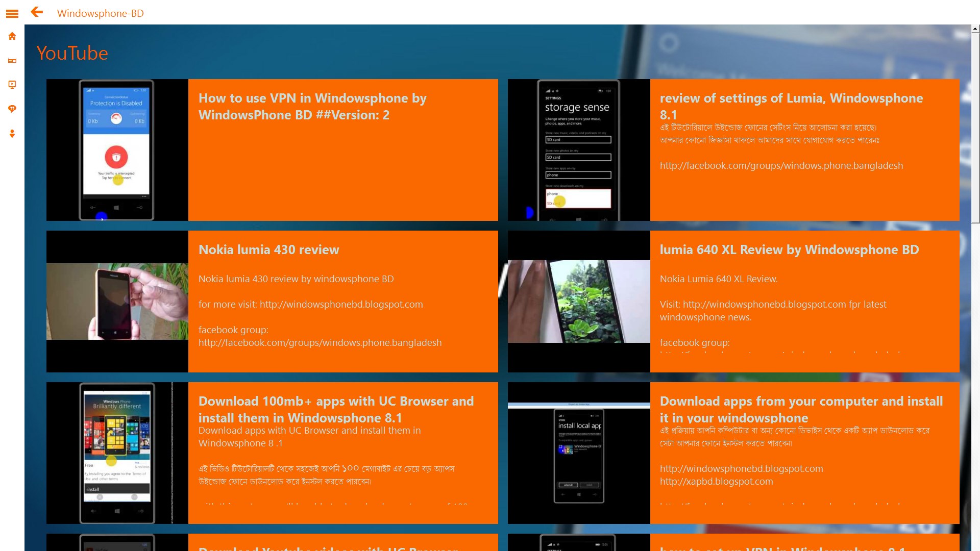Open Nokia lumia 430 review thumbnail

pyautogui.click(x=117, y=302)
